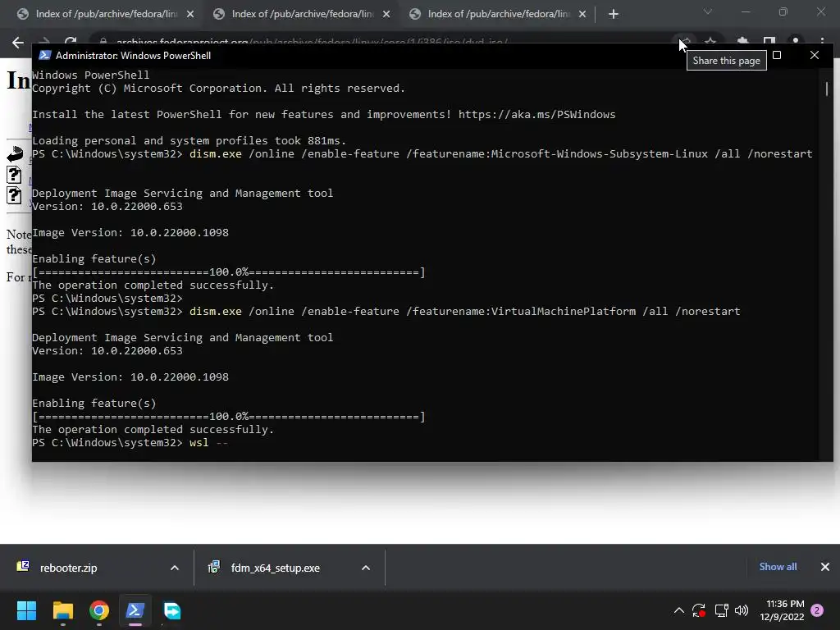Click 'The operation completed successfully.' first line

(153, 285)
